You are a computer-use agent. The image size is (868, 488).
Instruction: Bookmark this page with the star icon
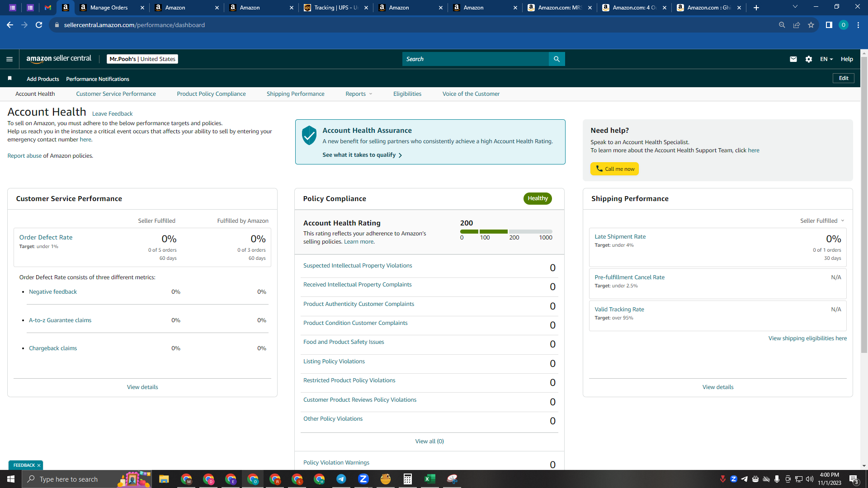[811, 25]
